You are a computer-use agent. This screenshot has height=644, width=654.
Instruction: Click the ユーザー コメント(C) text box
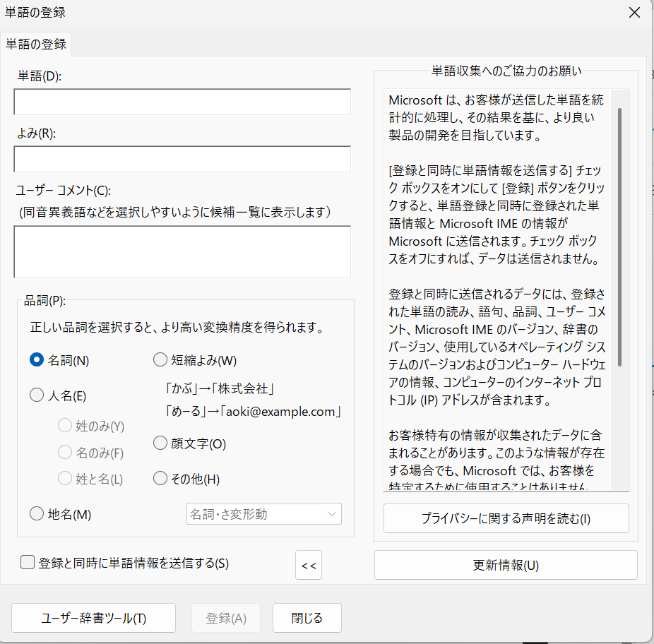[182, 252]
